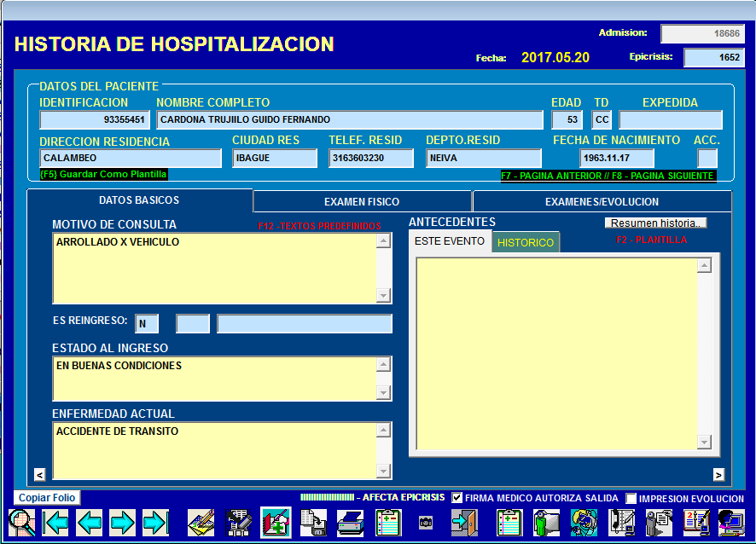Click the Es Reingreso N field

pos(147,324)
